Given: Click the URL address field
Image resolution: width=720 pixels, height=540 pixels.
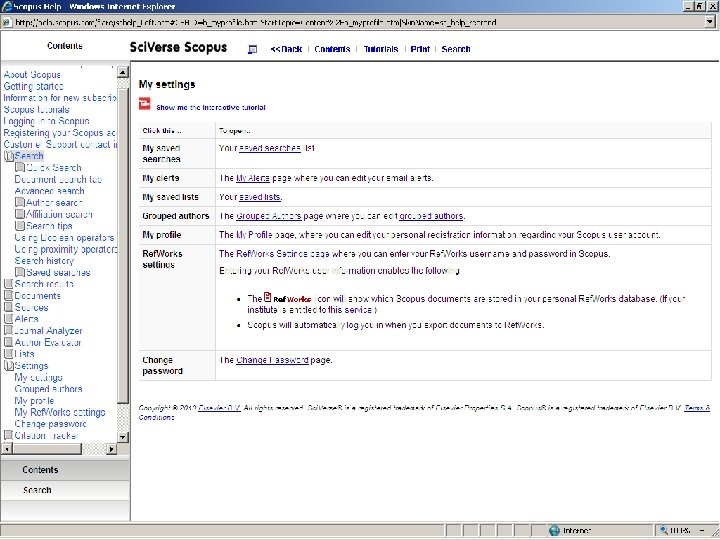Looking at the screenshot, I should pyautogui.click(x=358, y=22).
